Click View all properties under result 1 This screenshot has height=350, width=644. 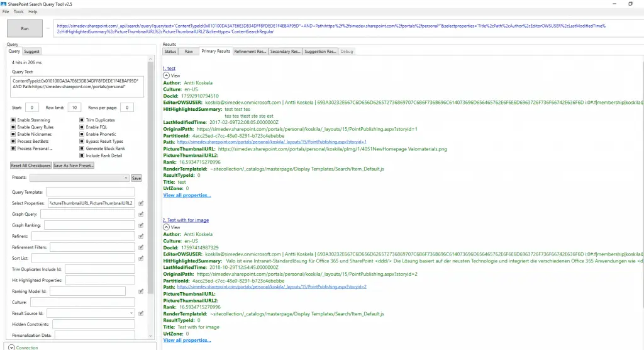pyautogui.click(x=187, y=195)
